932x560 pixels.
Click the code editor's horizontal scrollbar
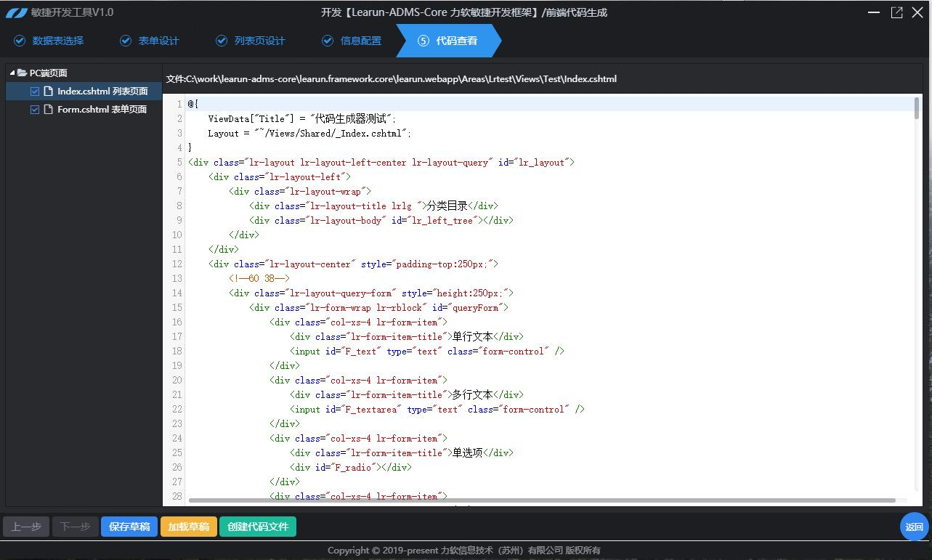(x=542, y=500)
